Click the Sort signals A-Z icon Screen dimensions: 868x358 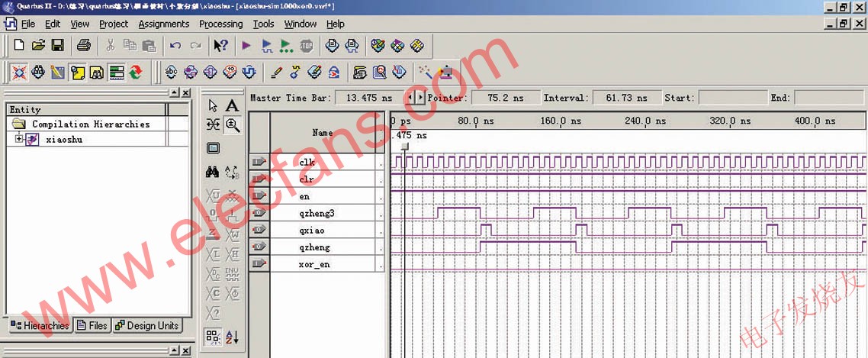[233, 337]
